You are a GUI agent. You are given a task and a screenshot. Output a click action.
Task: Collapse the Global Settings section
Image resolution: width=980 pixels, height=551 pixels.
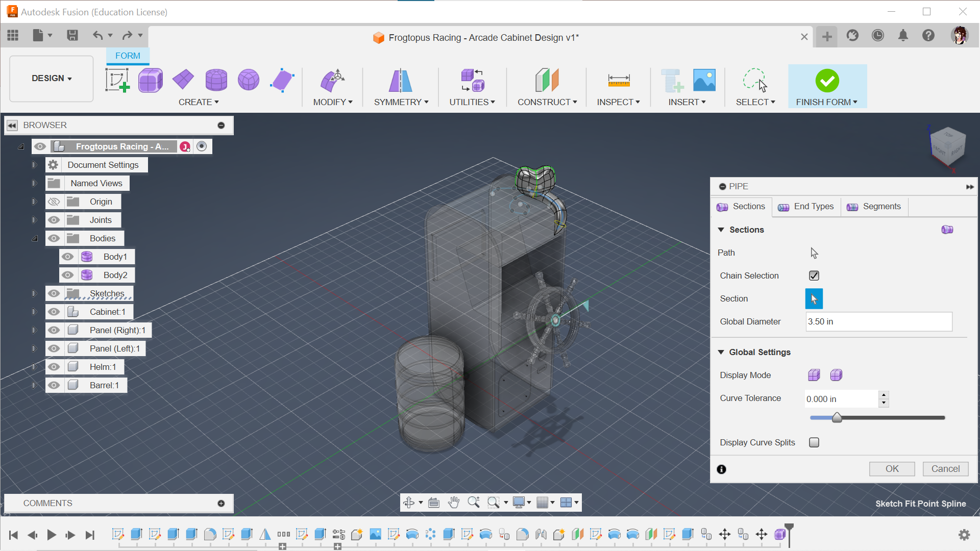(721, 352)
